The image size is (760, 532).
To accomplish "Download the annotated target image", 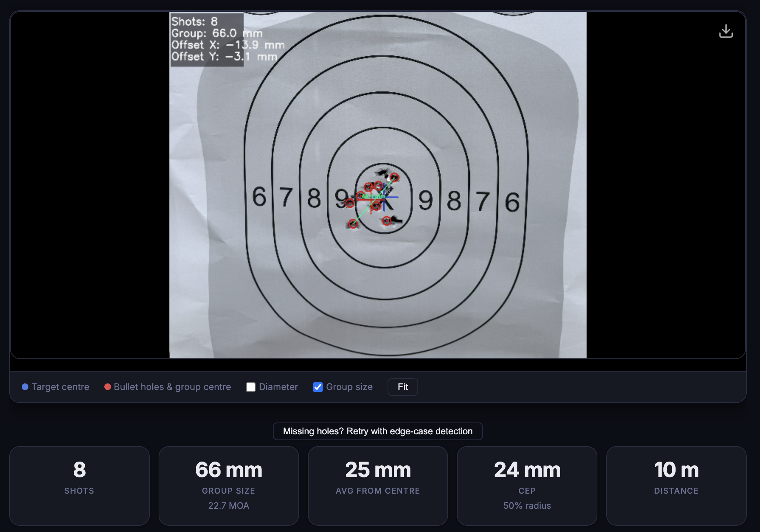I will 726,31.
